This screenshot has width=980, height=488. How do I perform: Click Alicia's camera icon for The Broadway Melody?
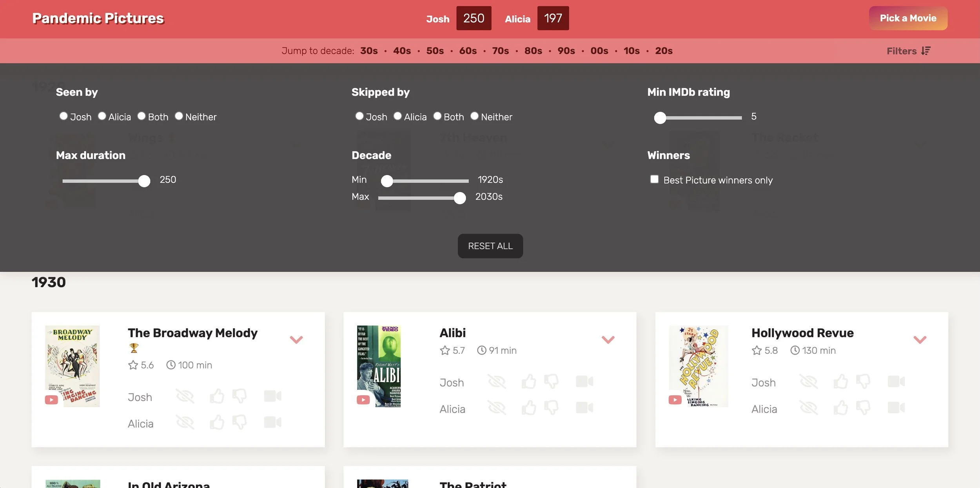click(272, 422)
